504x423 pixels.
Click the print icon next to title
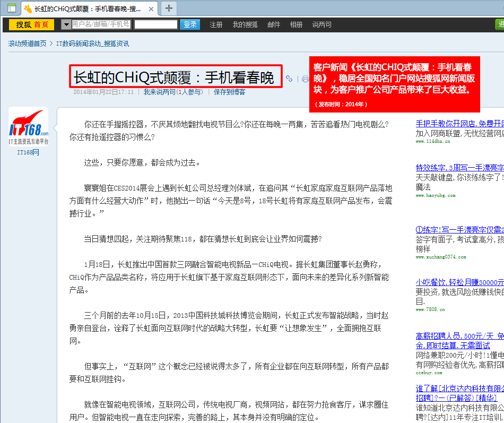[x=305, y=79]
